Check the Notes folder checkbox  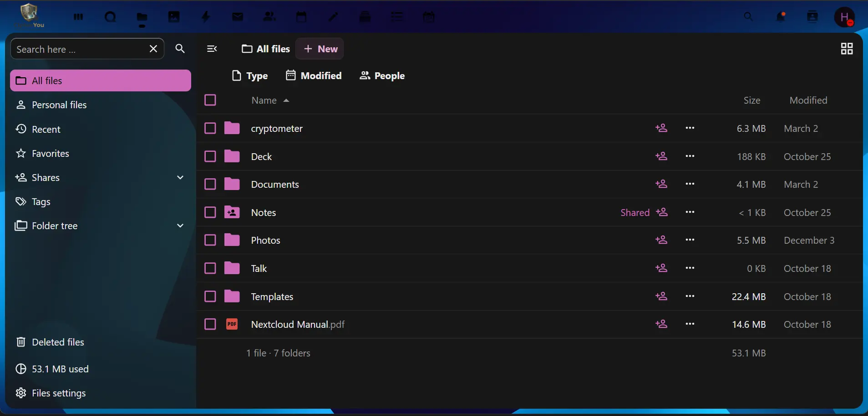(210, 212)
